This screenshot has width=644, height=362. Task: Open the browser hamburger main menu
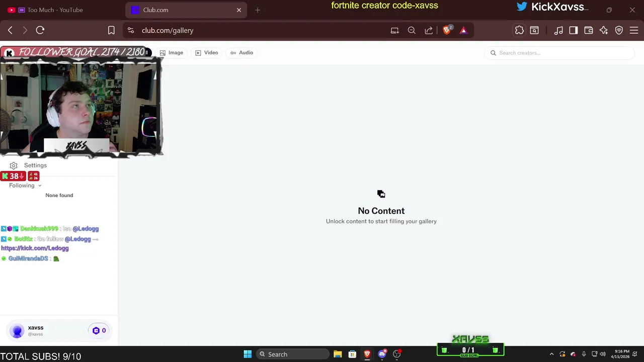634,30
